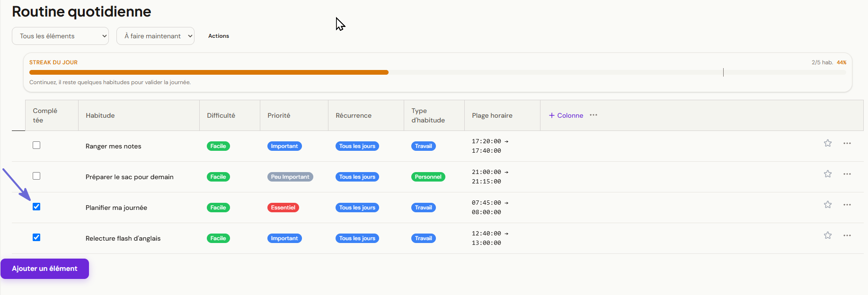Click Facile tag in Ranger mes notes row
This screenshot has width=868, height=295.
point(218,146)
